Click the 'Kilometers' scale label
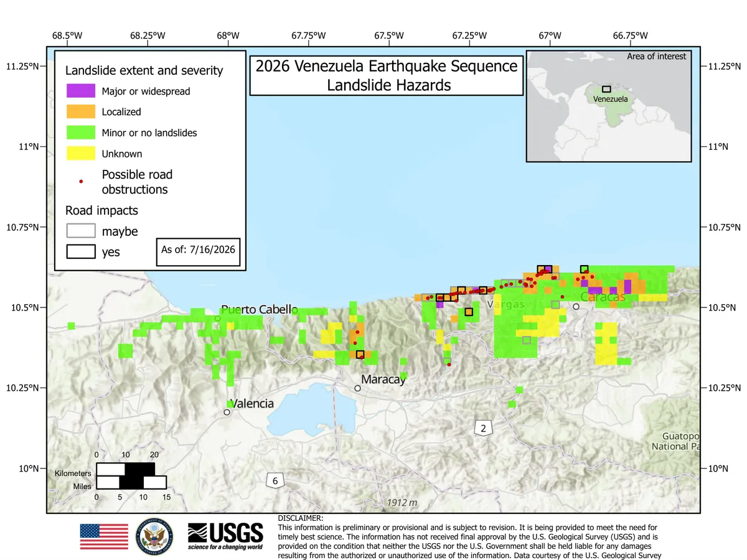This screenshot has height=560, width=747. [x=73, y=474]
